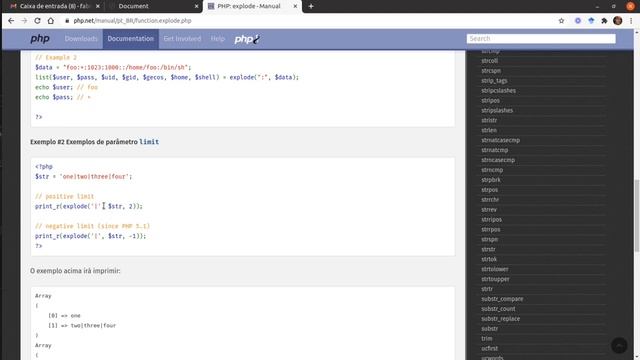
Task: Open the ucfirst function link
Action: 489,349
